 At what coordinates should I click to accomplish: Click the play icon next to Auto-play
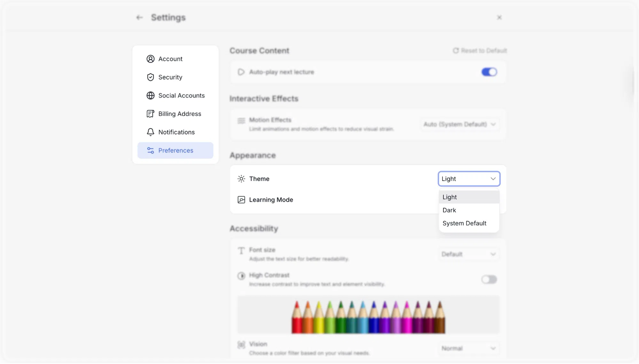click(x=241, y=72)
